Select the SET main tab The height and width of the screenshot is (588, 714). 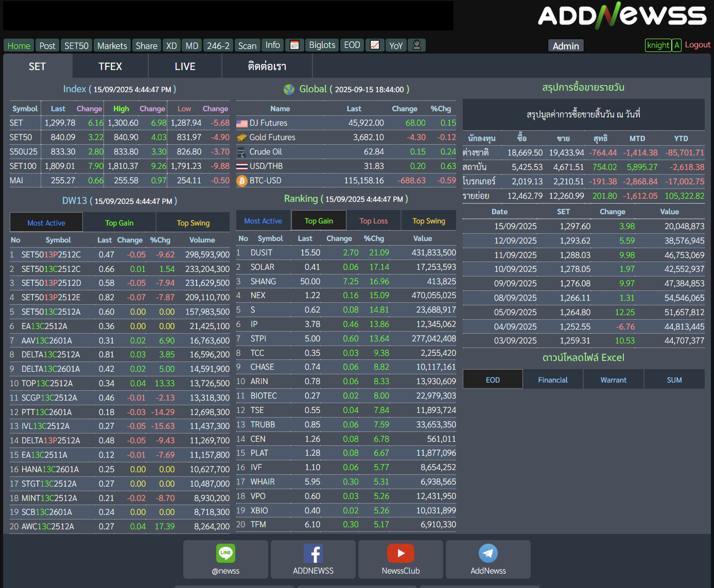coord(38,66)
